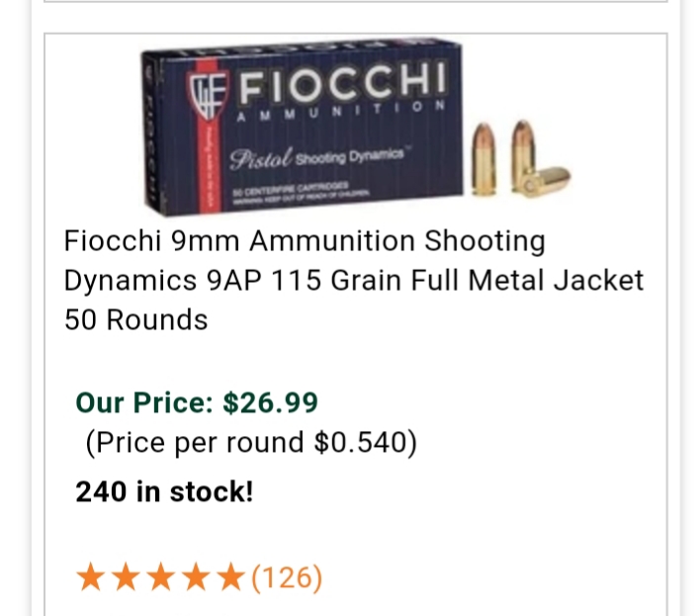Click the Our Price: $26.99 text

tap(197, 402)
